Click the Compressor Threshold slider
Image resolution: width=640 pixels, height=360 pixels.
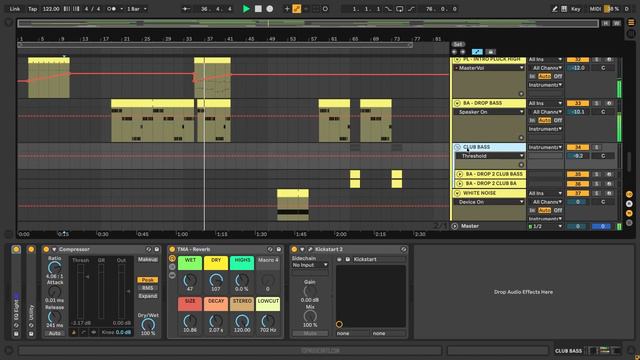pos(81,291)
